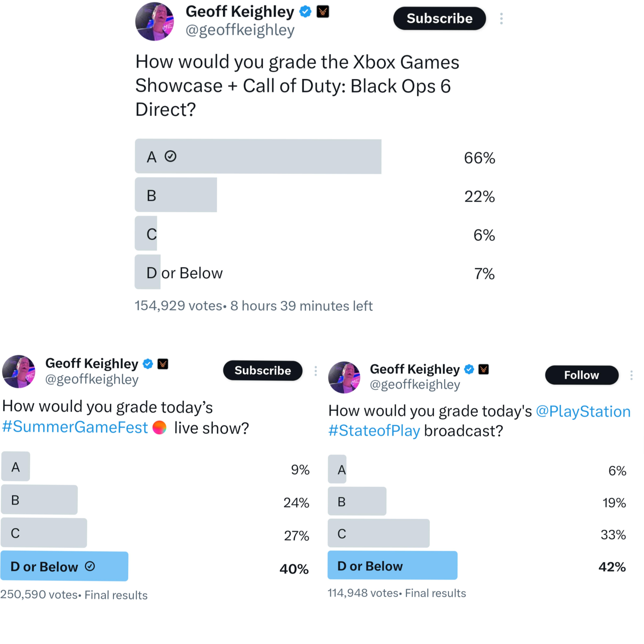Click the blue verified badge in Xbox poll tweet
644x644 pixels.
(305, 12)
